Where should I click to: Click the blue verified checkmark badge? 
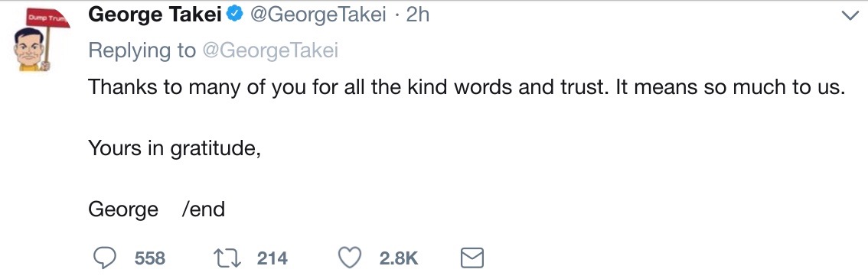click(x=235, y=15)
